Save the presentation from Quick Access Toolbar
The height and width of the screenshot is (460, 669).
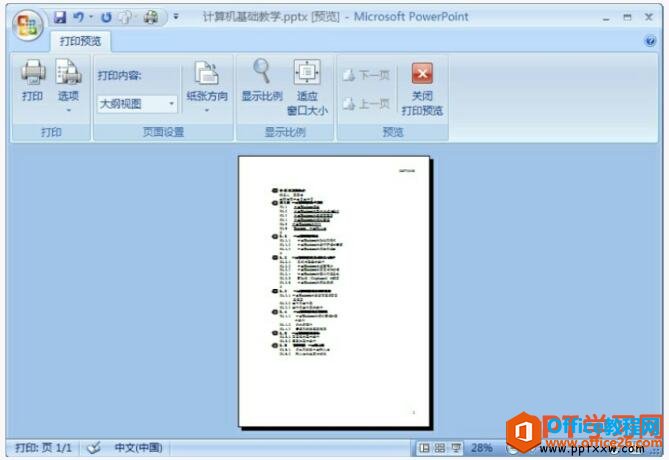(x=60, y=17)
